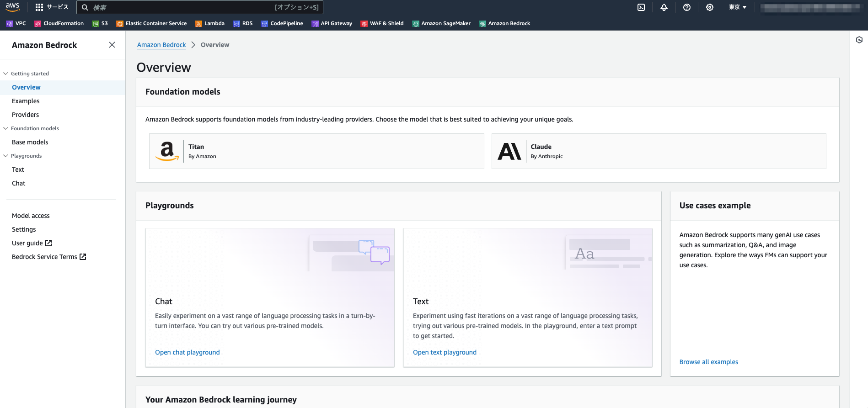This screenshot has height=408, width=868.
Task: Open CloudFormation favorite shortcut
Action: click(x=59, y=24)
